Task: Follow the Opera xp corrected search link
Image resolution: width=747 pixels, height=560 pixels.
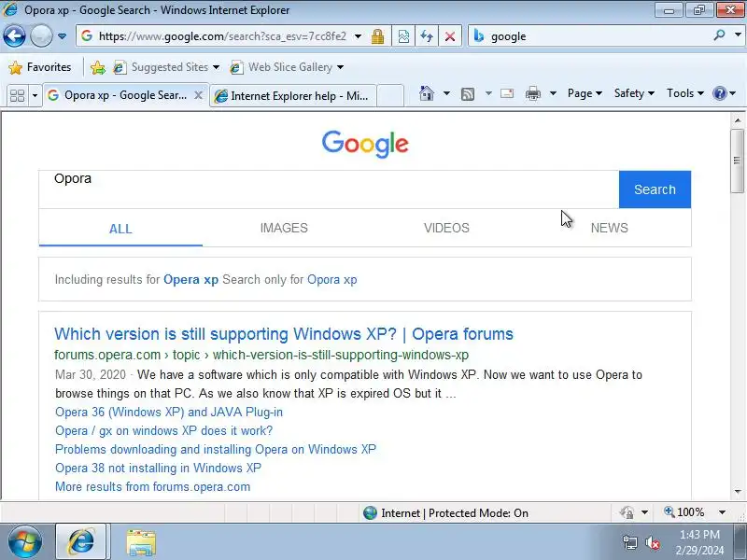Action: (x=190, y=279)
